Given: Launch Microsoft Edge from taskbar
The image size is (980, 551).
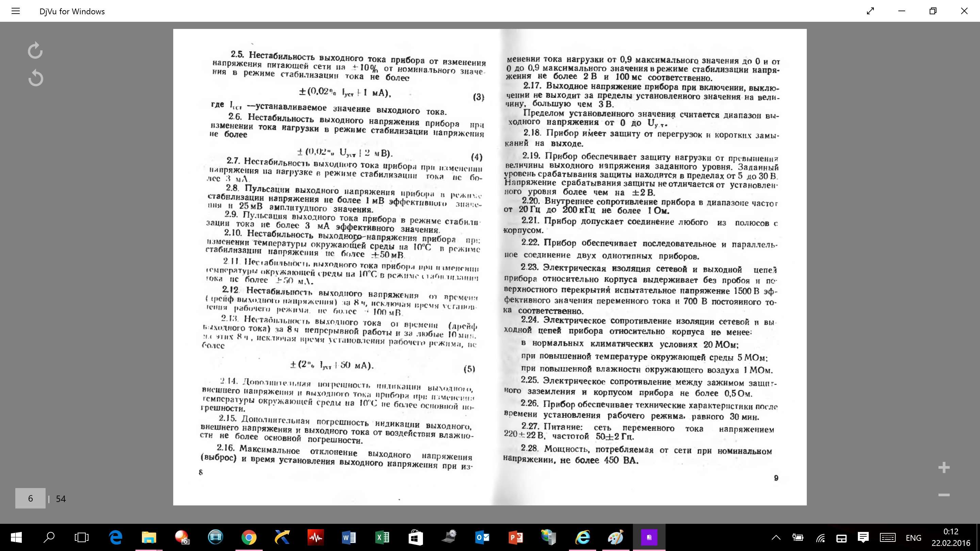Looking at the screenshot, I should pyautogui.click(x=115, y=537).
